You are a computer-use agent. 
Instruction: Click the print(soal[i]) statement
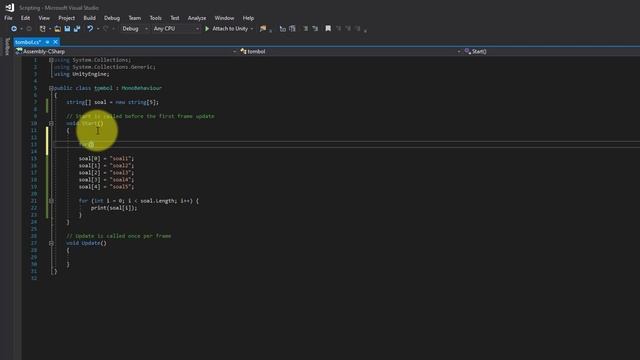coord(114,208)
